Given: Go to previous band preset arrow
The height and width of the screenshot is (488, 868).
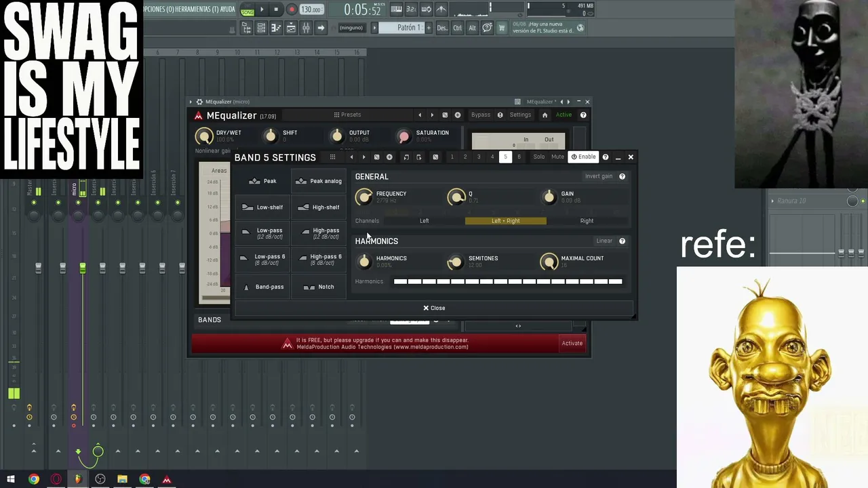Looking at the screenshot, I should pos(351,157).
